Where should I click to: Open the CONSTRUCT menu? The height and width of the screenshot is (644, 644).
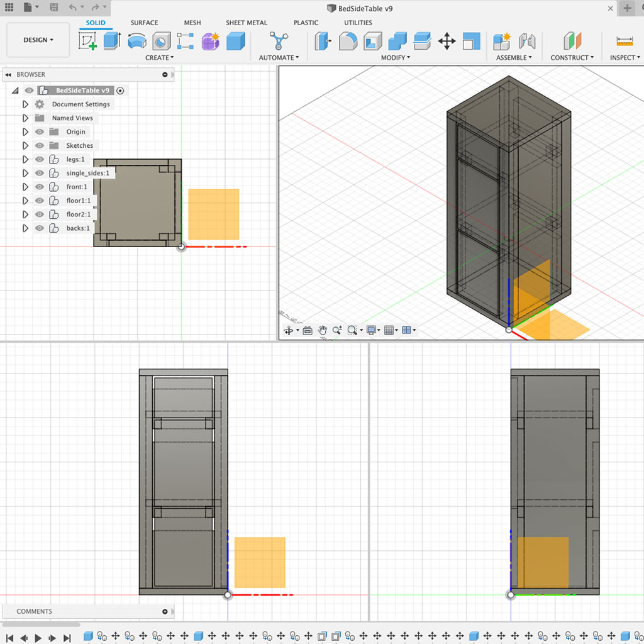(x=572, y=58)
